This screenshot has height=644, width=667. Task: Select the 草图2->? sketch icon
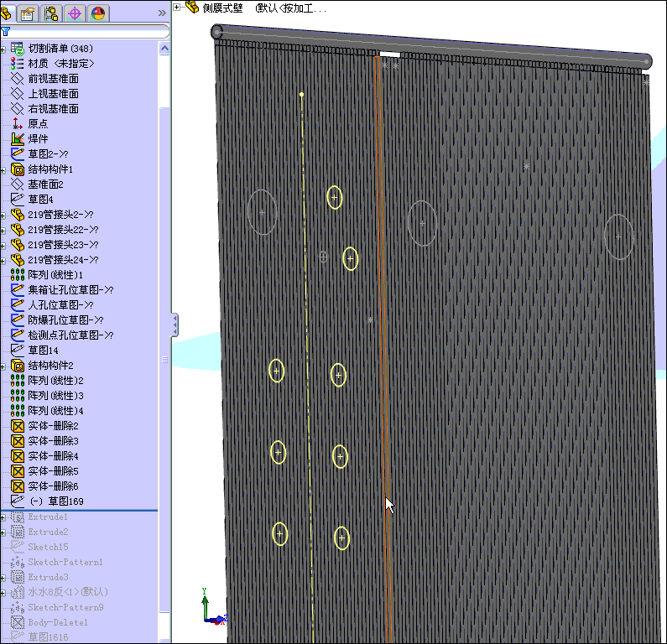coord(18,154)
